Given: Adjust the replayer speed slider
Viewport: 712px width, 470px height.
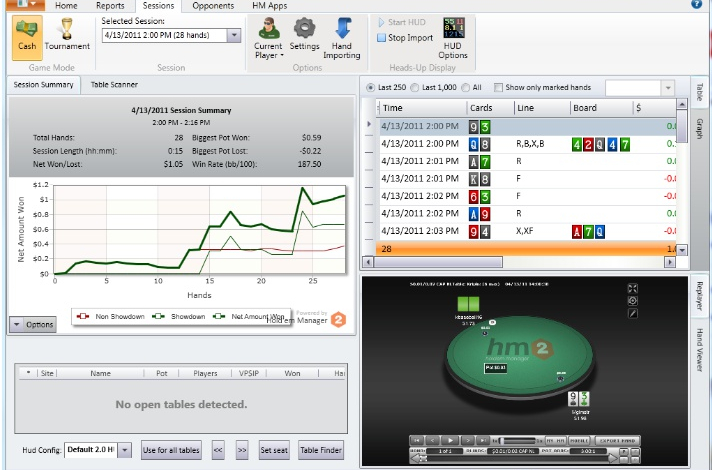Looking at the screenshot, I should coord(518,440).
